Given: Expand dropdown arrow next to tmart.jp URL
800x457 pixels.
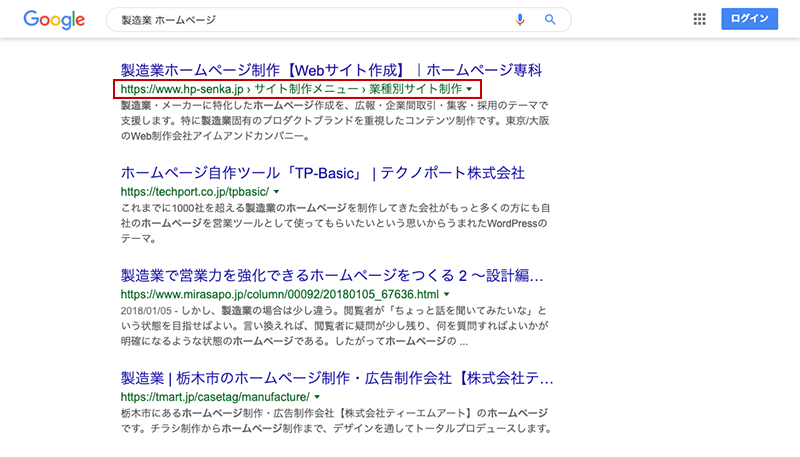Looking at the screenshot, I should (x=317, y=397).
